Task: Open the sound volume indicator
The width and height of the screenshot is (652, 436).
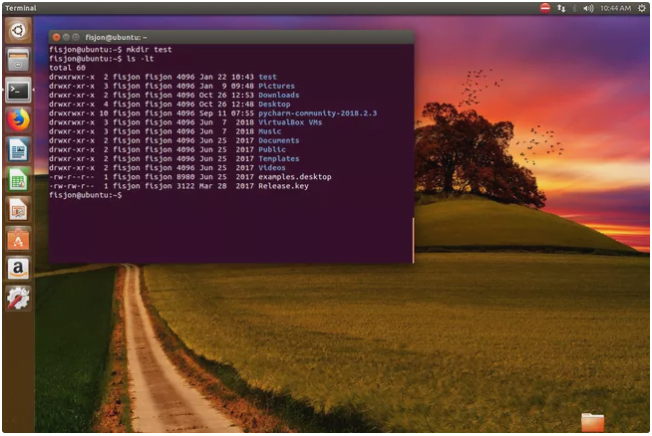Action: [588, 8]
